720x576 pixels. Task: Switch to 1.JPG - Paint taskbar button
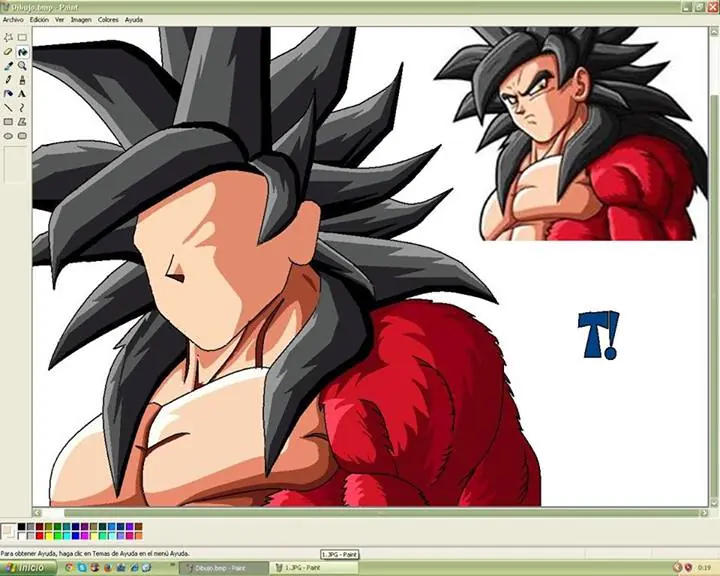click(x=314, y=568)
